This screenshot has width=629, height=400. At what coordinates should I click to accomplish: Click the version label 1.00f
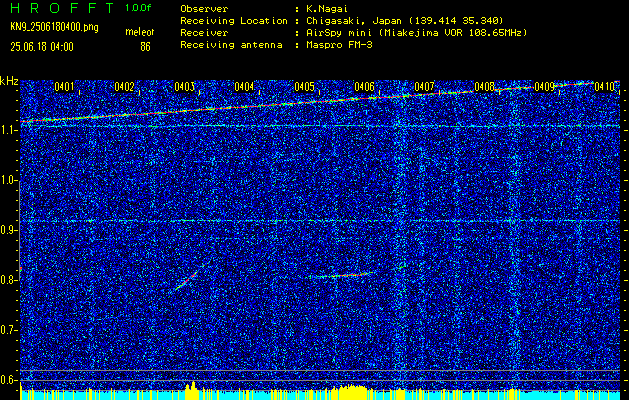click(x=138, y=8)
